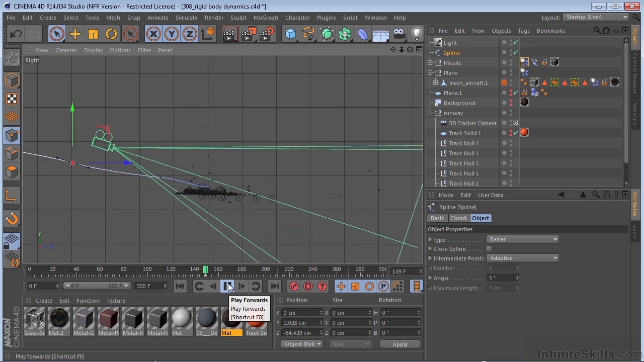Select the 3D Tracker Camera object
The image size is (644, 362).
472,123
